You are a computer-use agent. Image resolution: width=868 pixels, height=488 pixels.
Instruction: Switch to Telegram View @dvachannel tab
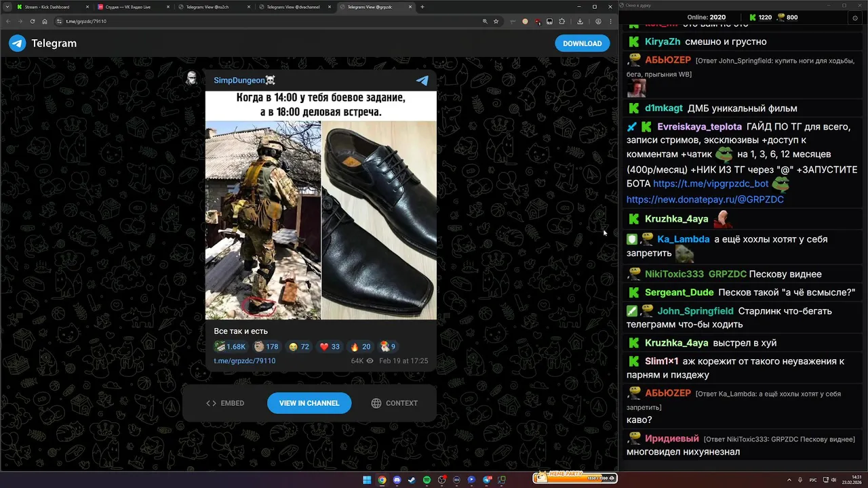tap(295, 7)
